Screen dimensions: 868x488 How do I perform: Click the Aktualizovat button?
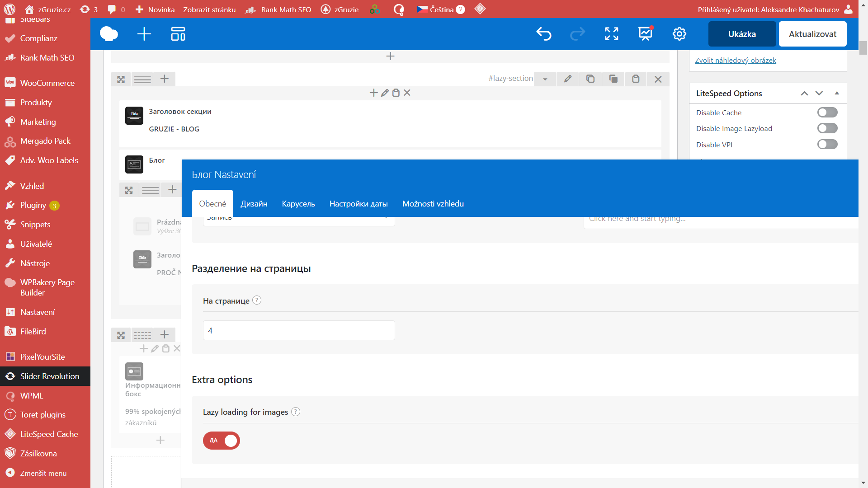tap(812, 34)
